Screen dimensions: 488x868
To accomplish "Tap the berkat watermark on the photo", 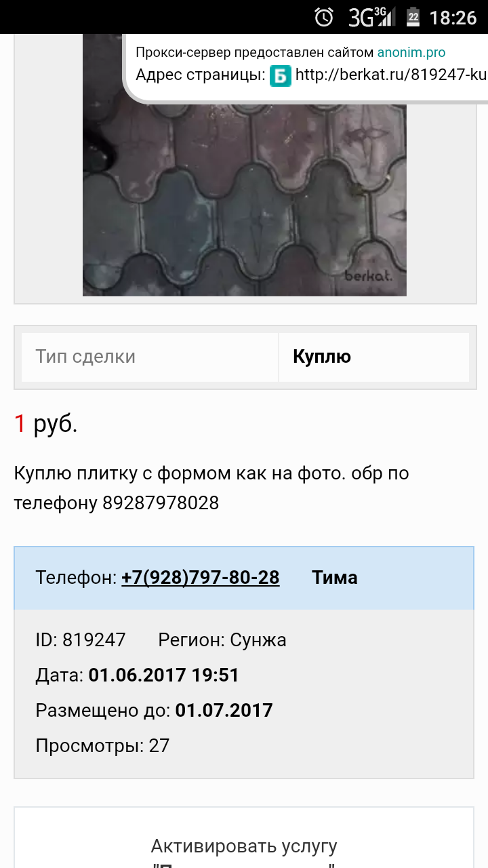I will (369, 277).
